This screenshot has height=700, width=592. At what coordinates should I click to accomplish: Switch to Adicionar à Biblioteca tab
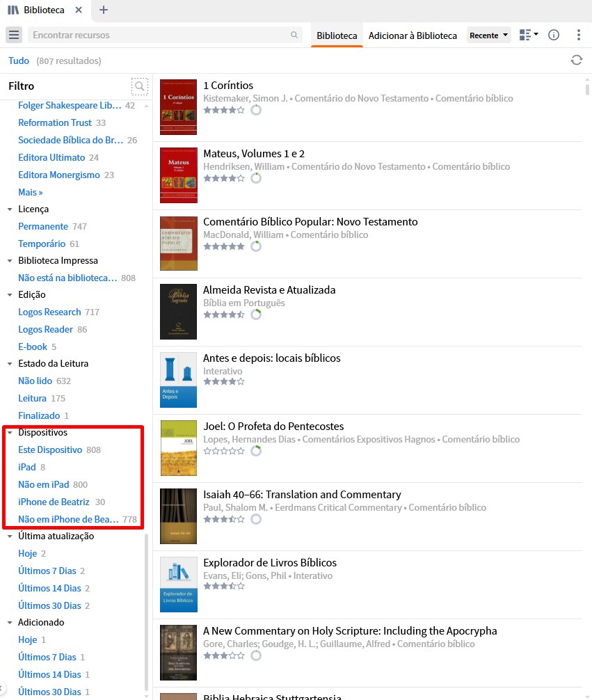(413, 35)
